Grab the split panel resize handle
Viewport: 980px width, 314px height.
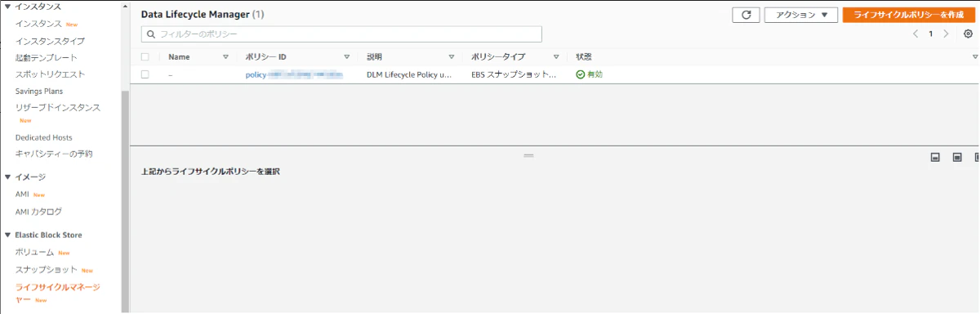point(528,155)
